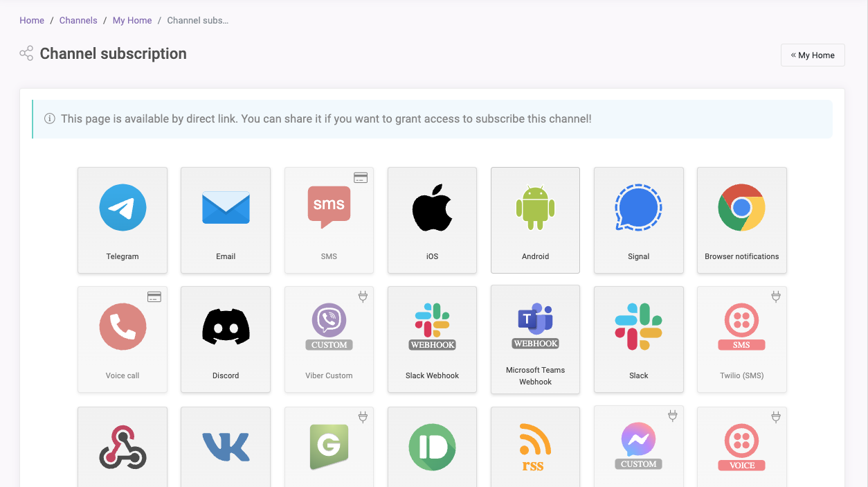Image resolution: width=868 pixels, height=487 pixels.
Task: Click the info icon in the notice banner
Action: coord(50,119)
